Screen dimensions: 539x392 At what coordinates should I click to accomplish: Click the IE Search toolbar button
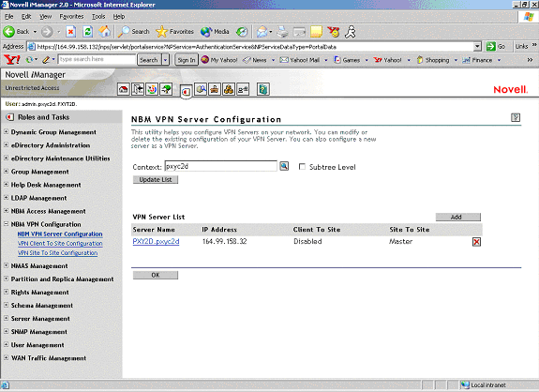134,32
